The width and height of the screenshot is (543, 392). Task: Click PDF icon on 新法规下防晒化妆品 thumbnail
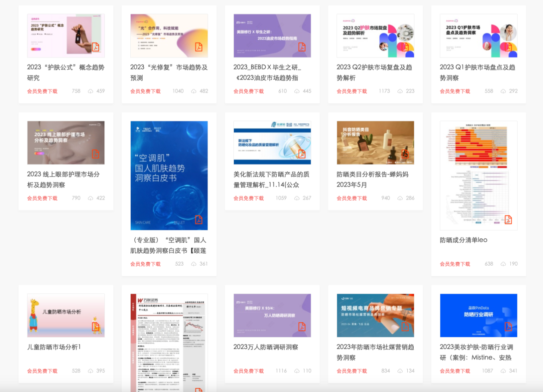(x=302, y=154)
